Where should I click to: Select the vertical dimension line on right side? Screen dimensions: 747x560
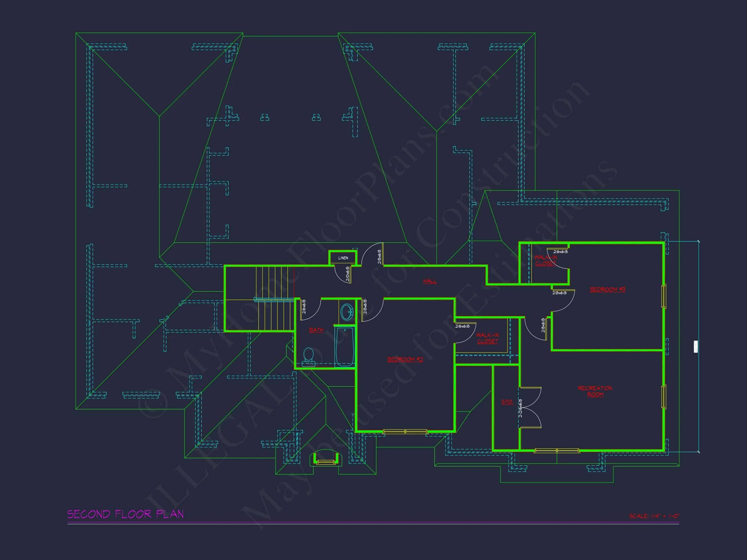pyautogui.click(x=698, y=304)
